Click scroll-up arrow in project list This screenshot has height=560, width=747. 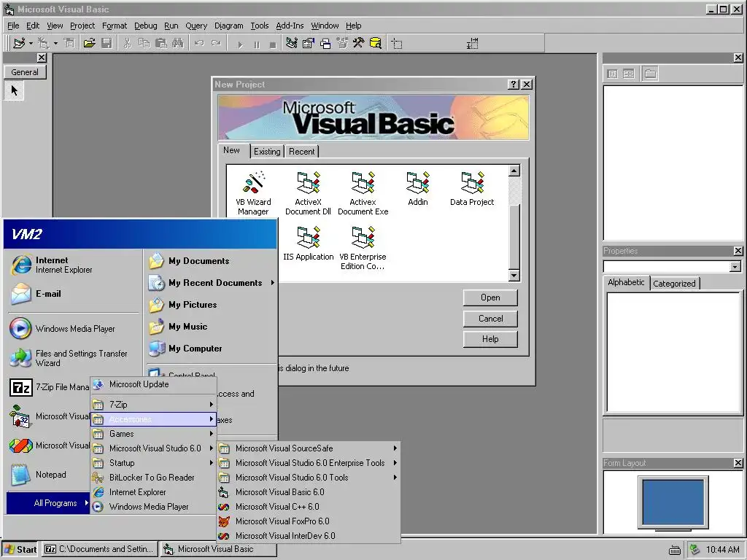coord(514,171)
